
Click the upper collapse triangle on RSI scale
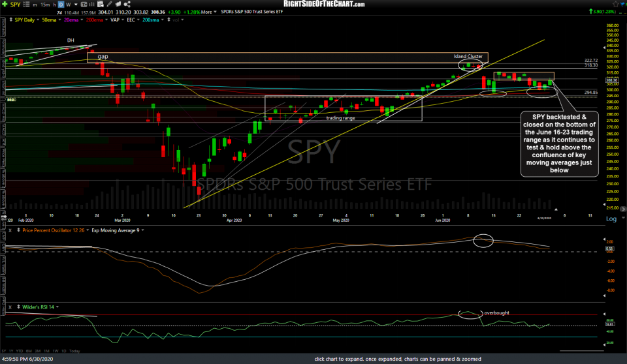604,314
